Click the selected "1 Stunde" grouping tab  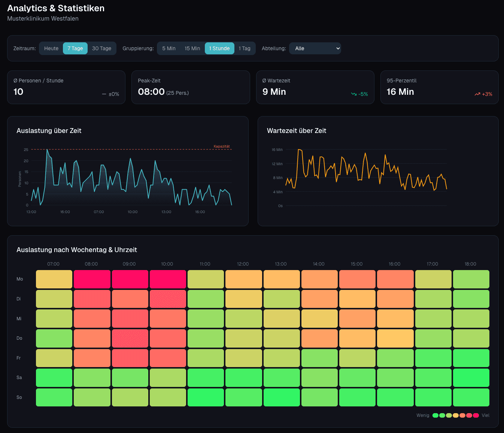219,48
